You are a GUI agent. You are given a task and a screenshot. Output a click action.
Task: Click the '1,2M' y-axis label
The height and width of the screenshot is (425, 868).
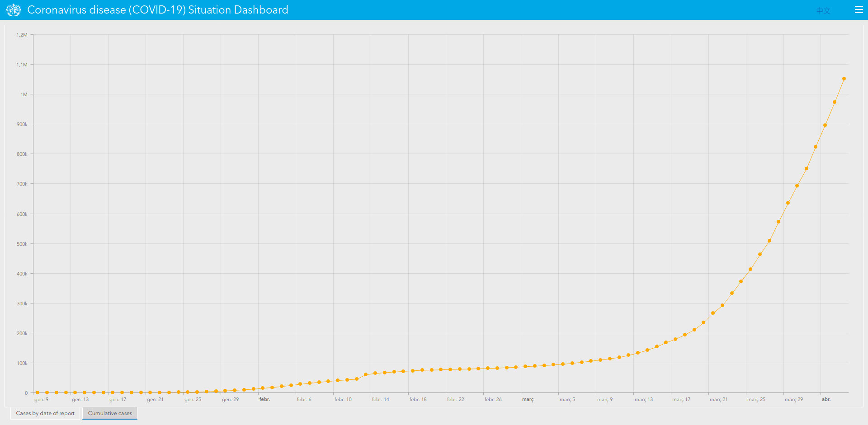(x=22, y=35)
